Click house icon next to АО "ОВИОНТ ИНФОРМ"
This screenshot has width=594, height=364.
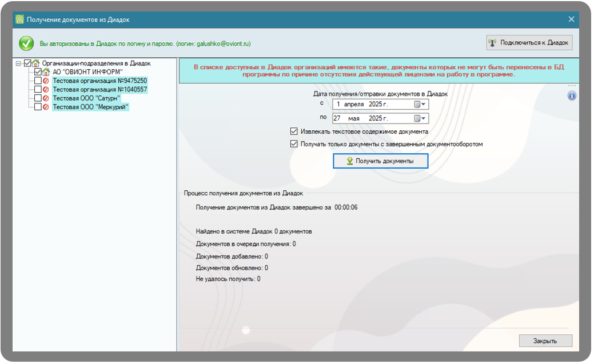pyautogui.click(x=46, y=72)
